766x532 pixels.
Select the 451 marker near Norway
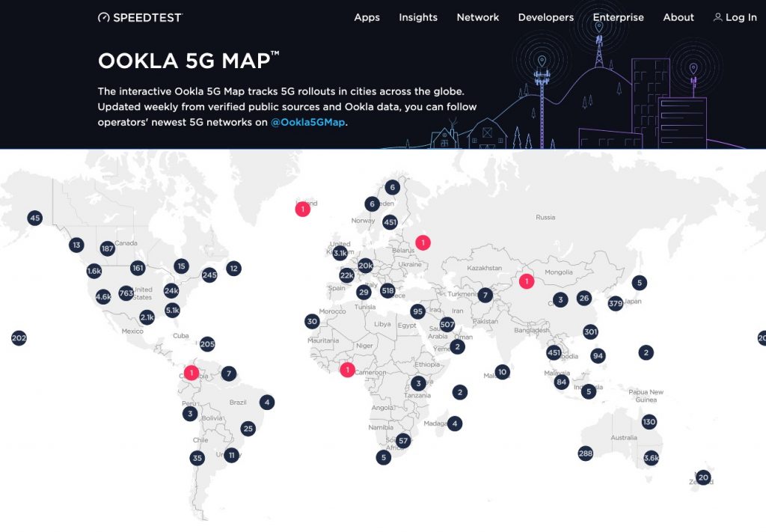point(390,222)
